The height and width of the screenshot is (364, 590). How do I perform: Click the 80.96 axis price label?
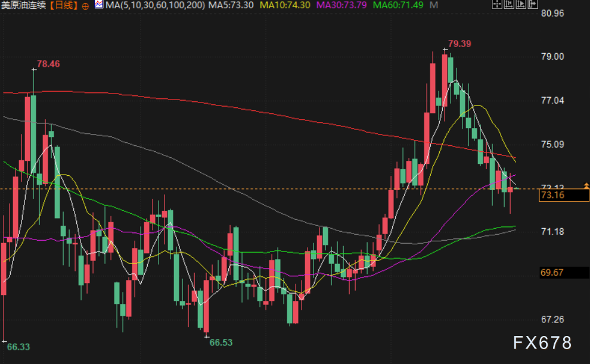pos(552,14)
